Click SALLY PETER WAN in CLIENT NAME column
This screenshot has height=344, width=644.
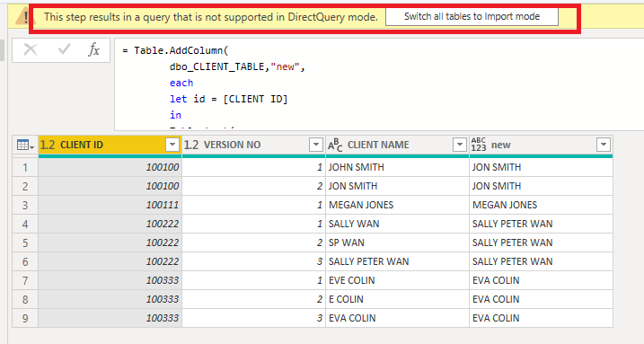pyautogui.click(x=397, y=262)
